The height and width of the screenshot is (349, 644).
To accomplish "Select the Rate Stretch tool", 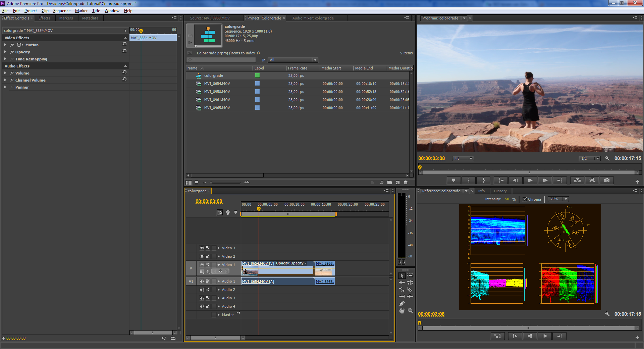I will pyautogui.click(x=402, y=290).
